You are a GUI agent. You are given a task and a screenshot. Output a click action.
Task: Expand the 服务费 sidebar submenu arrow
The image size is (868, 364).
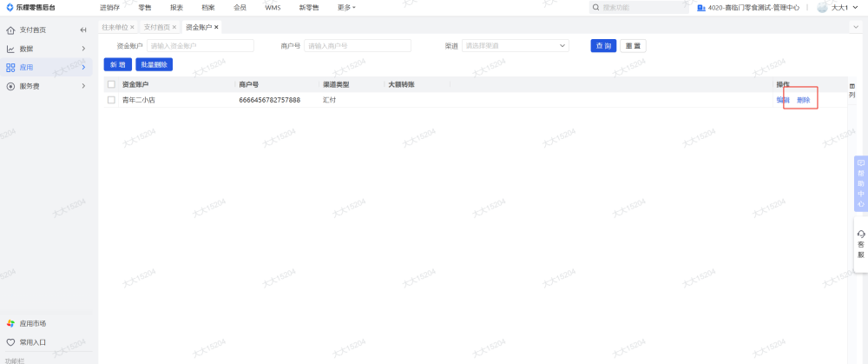click(83, 86)
